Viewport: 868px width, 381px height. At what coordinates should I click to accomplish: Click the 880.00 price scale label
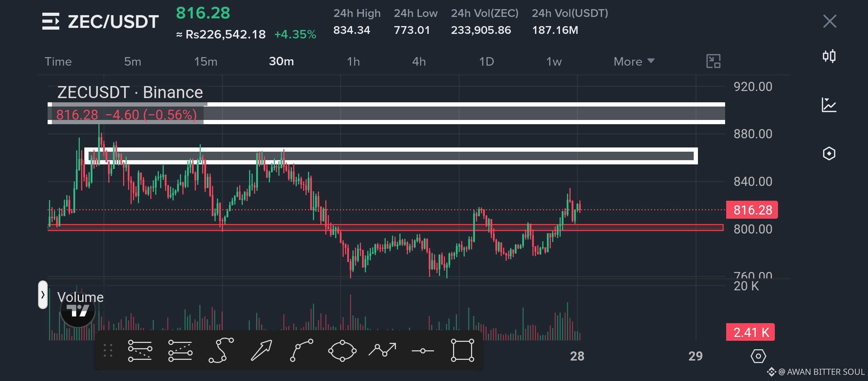[x=753, y=134]
